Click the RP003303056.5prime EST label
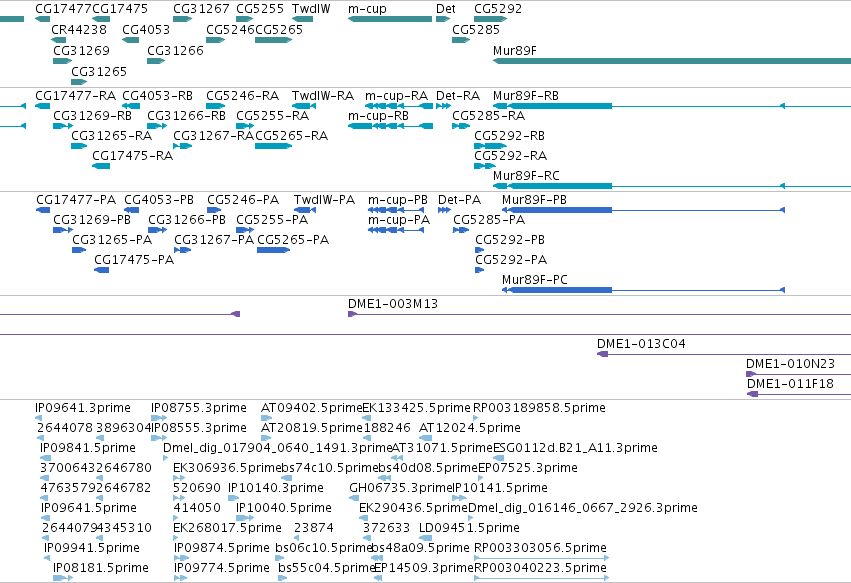Screen dimensions: 851x583 pyautogui.click(x=541, y=548)
